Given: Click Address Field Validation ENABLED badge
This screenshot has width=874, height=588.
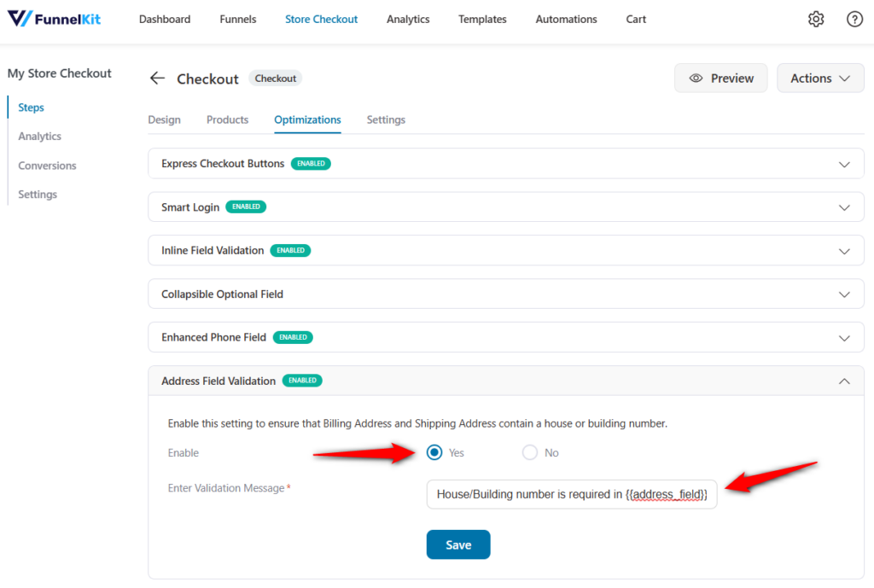Looking at the screenshot, I should click(x=302, y=380).
